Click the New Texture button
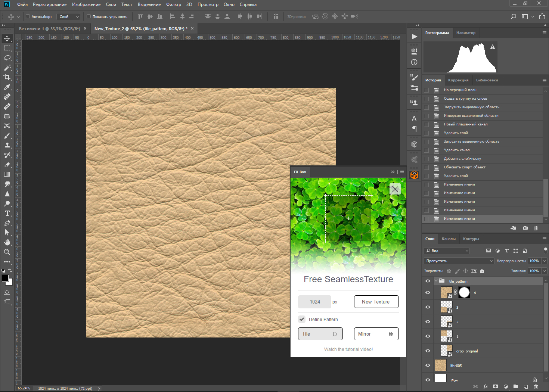Image resolution: width=549 pixels, height=392 pixels. pos(376,302)
